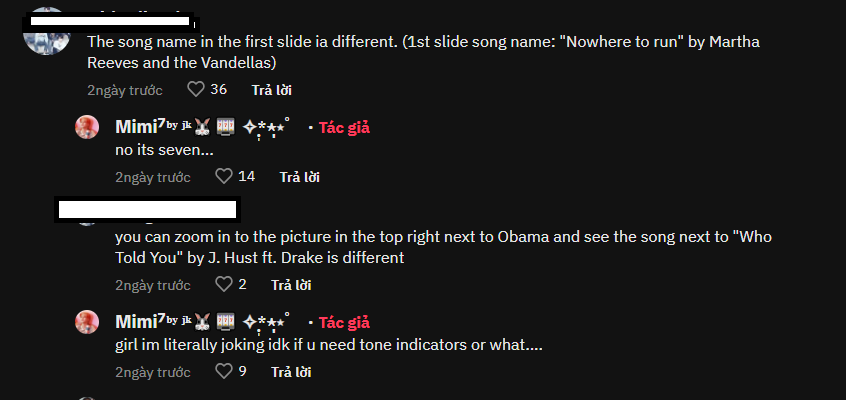Select the 36 like count
This screenshot has width=846, height=400.
click(x=218, y=90)
